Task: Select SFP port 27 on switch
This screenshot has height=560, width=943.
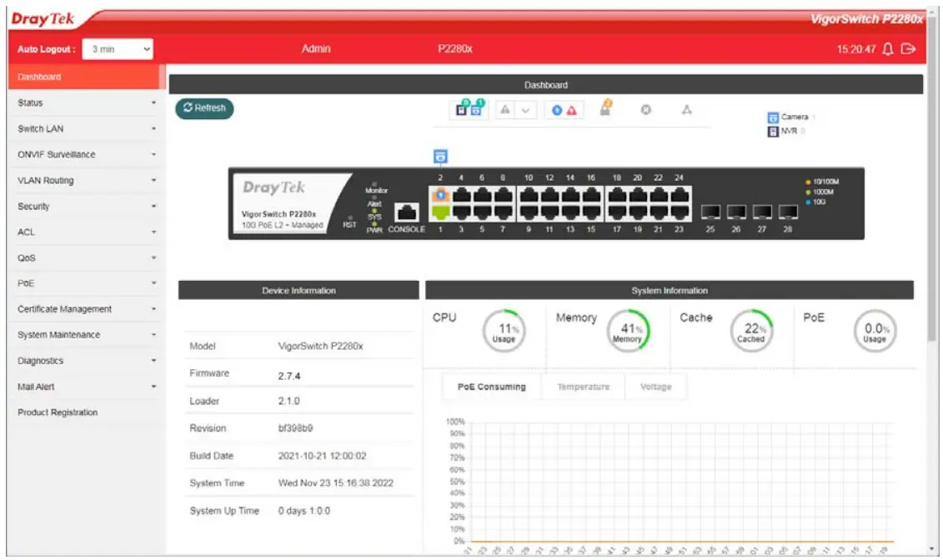Action: click(762, 212)
